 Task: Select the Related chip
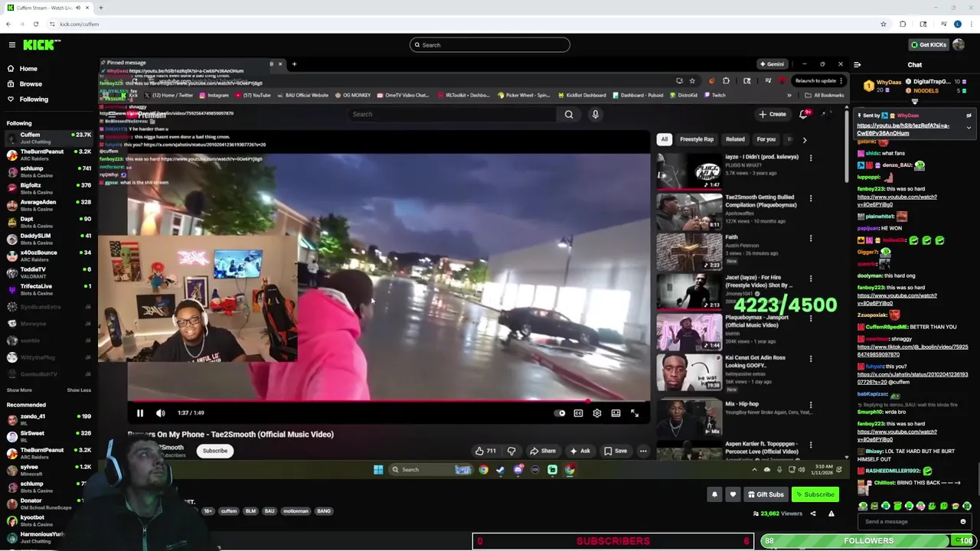[735, 139]
